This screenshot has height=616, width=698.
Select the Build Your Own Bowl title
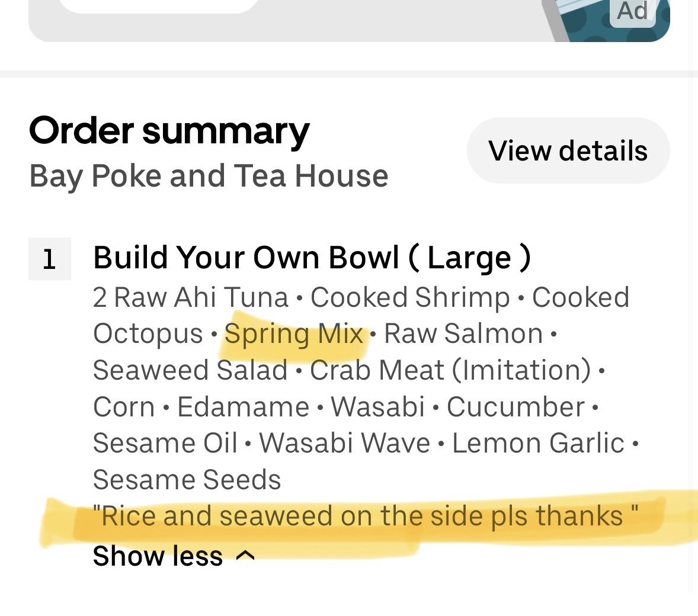pos(312,258)
